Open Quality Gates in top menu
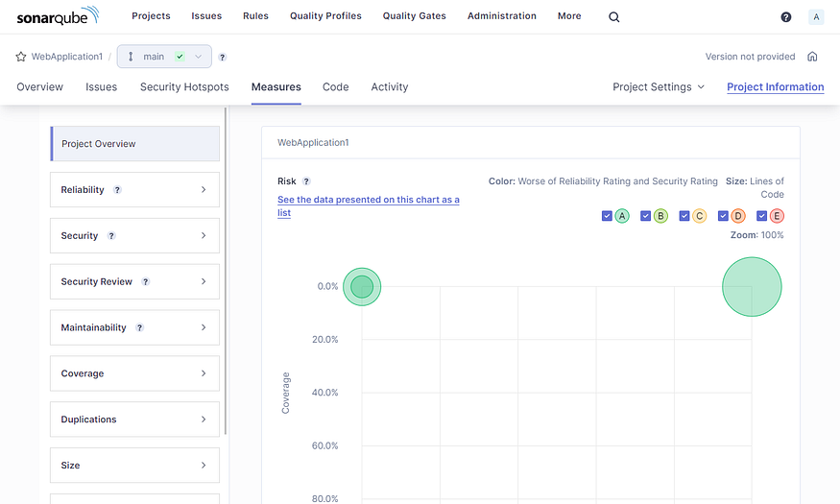Image resolution: width=840 pixels, height=504 pixels. point(412,16)
